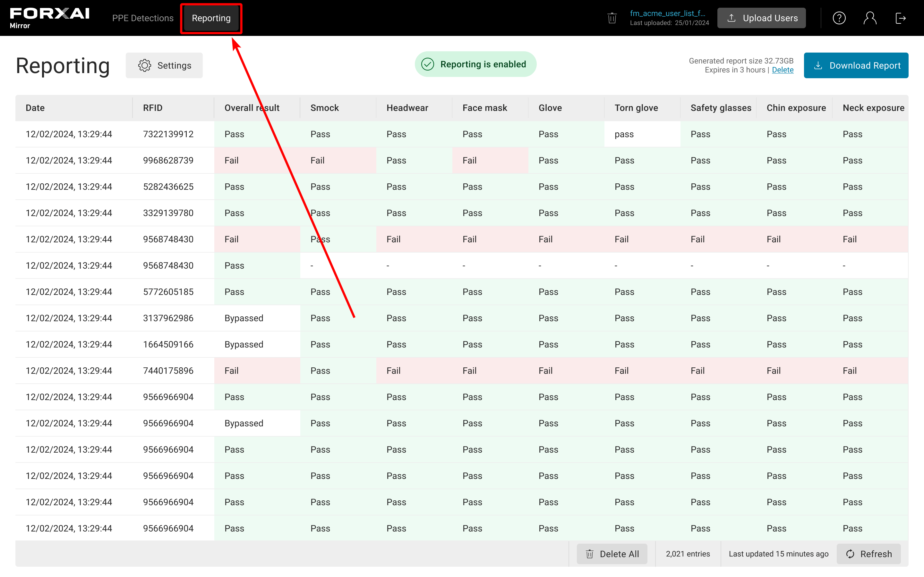This screenshot has height=577, width=924.
Task: Click Delete All button in footer
Action: [x=612, y=554]
